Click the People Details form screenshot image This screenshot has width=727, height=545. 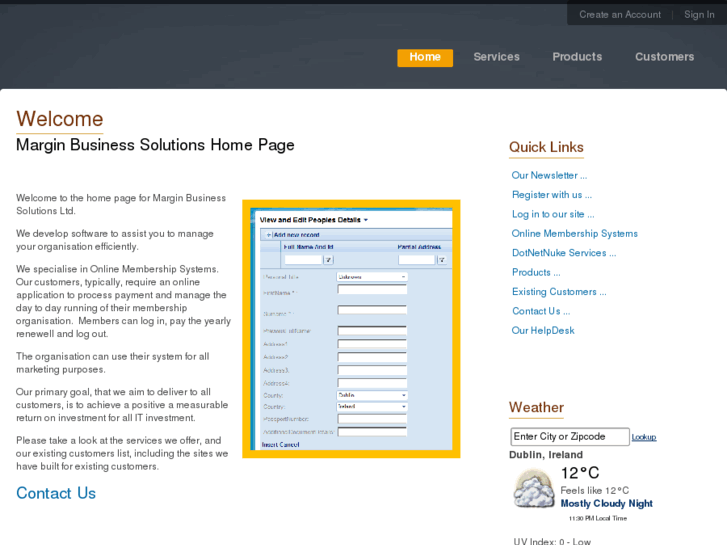(351, 329)
